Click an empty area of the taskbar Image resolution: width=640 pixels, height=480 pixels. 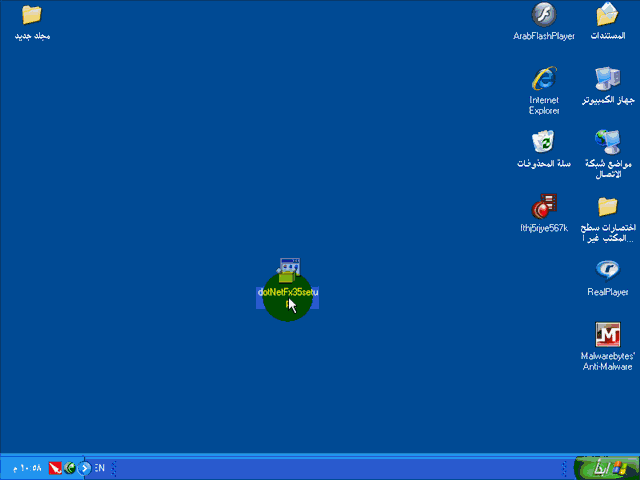pyautogui.click(x=340, y=468)
